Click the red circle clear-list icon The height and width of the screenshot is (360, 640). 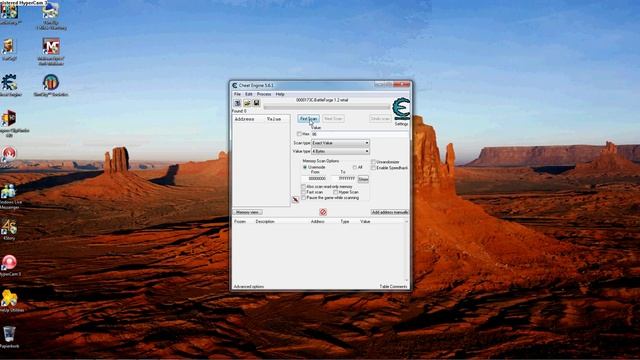click(323, 212)
